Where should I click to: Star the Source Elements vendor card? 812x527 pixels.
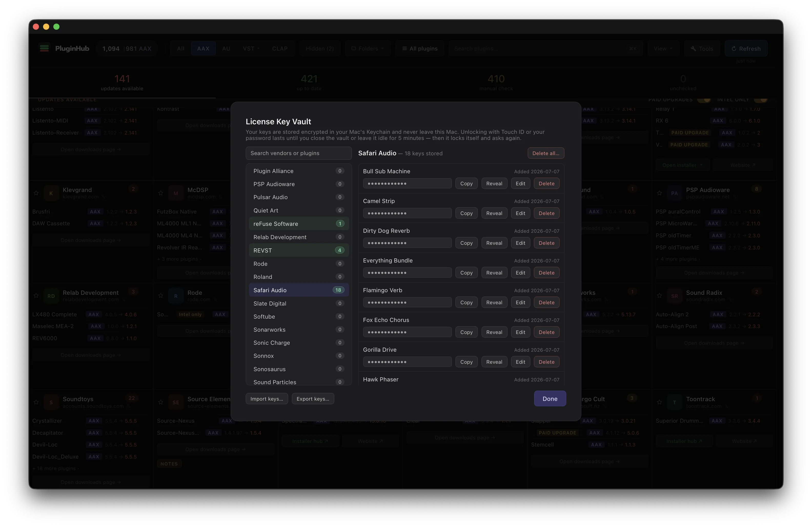coord(161,402)
